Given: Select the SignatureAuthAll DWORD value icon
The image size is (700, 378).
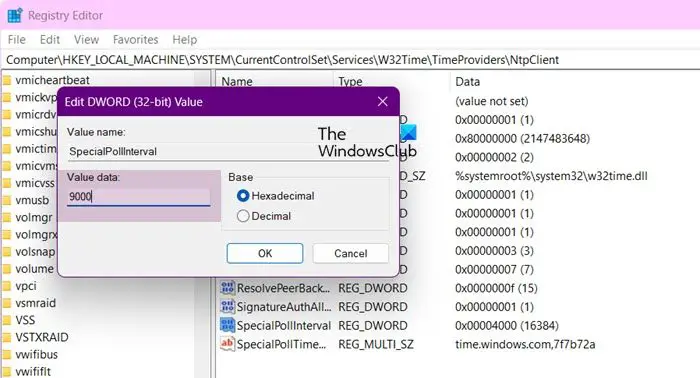Looking at the screenshot, I should [227, 307].
